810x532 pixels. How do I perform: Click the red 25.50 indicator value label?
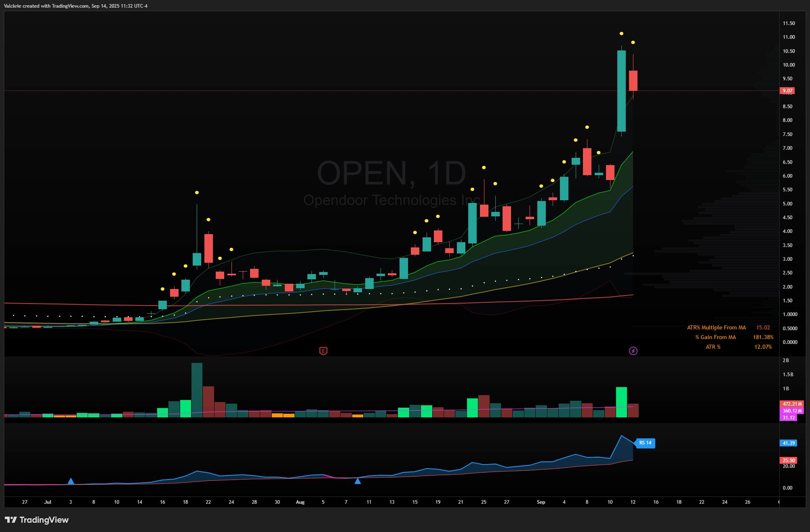tap(788, 460)
